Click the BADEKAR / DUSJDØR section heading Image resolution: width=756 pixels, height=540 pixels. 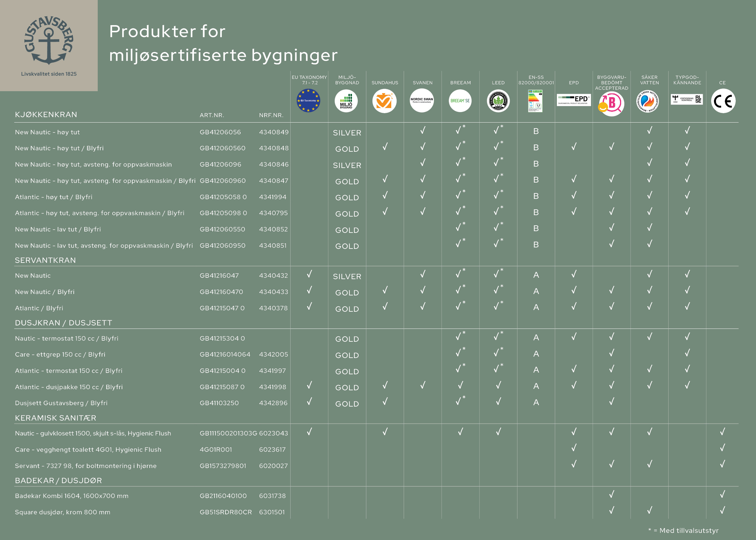[x=59, y=480]
